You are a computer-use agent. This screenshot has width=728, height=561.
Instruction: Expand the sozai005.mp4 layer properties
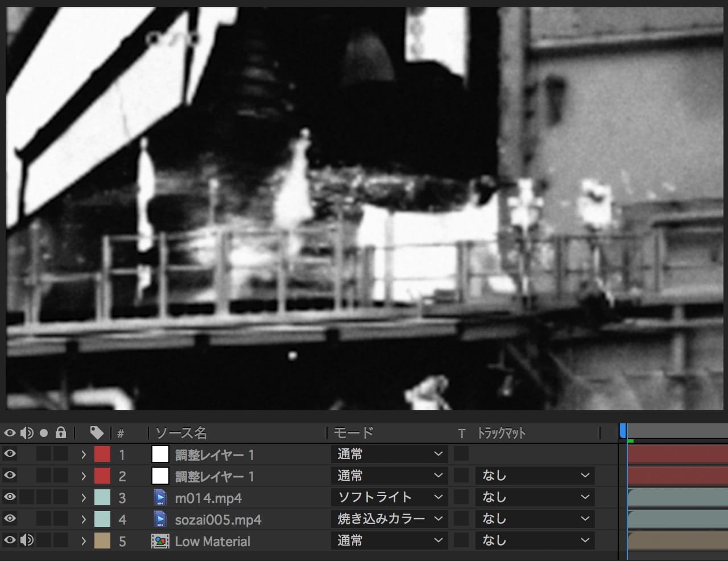pyautogui.click(x=84, y=519)
